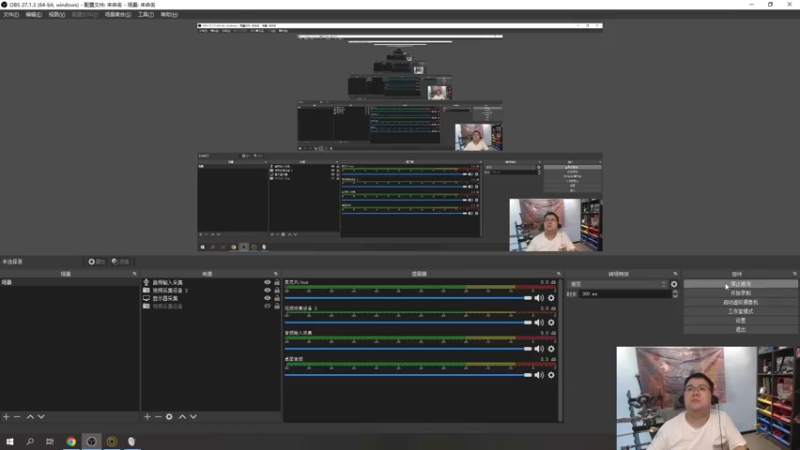This screenshot has width=800, height=450.
Task: Lock the 视频采集设备 2 source
Action: click(277, 290)
